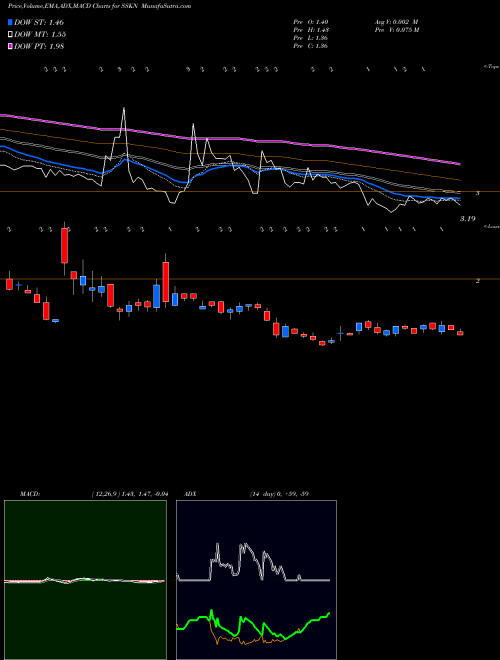Click the ADX panel heading

click(190, 494)
